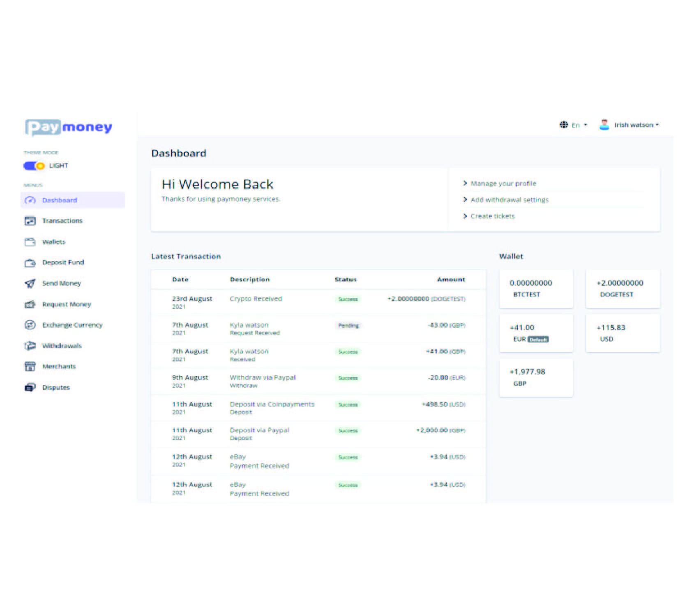Select the BTCTEST wallet card
The height and width of the screenshot is (616, 685).
(536, 289)
